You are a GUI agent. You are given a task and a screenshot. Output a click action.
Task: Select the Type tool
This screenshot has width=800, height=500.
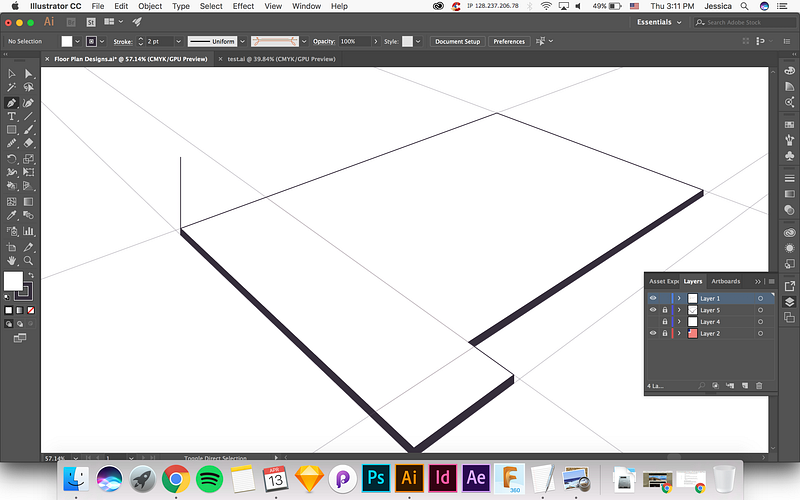pos(11,117)
